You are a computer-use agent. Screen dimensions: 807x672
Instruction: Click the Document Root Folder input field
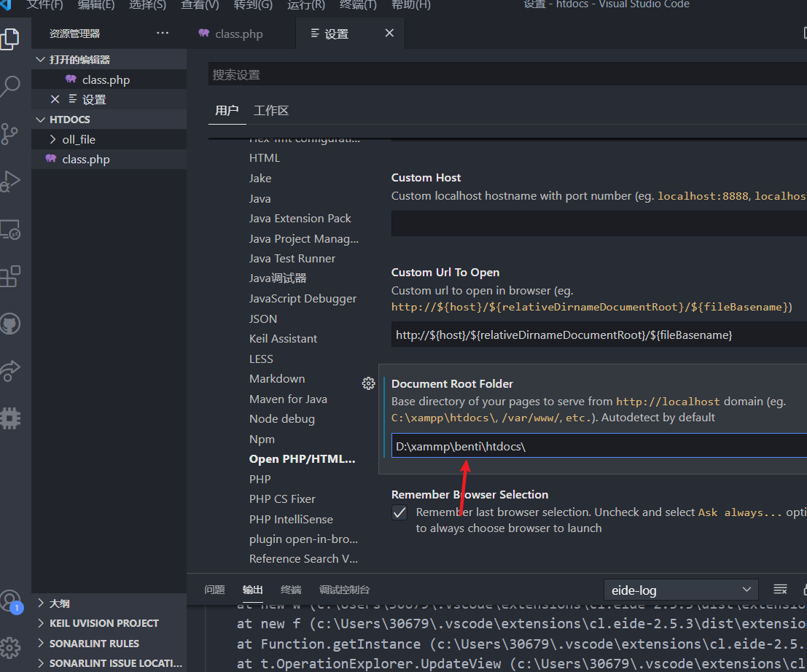[x=599, y=446]
